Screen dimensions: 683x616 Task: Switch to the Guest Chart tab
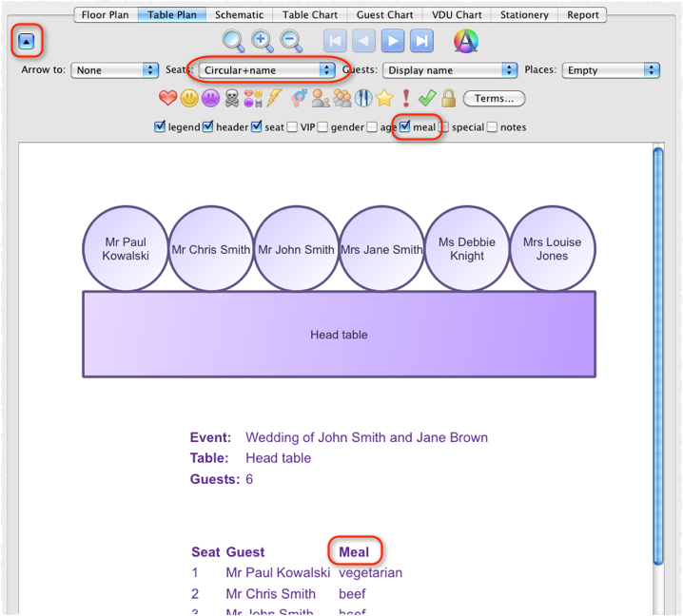(x=384, y=15)
